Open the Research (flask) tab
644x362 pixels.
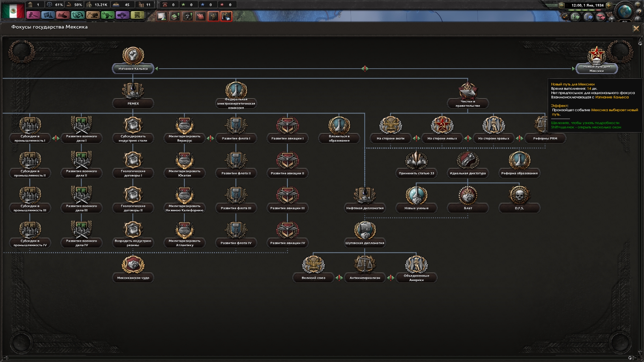(x=48, y=15)
